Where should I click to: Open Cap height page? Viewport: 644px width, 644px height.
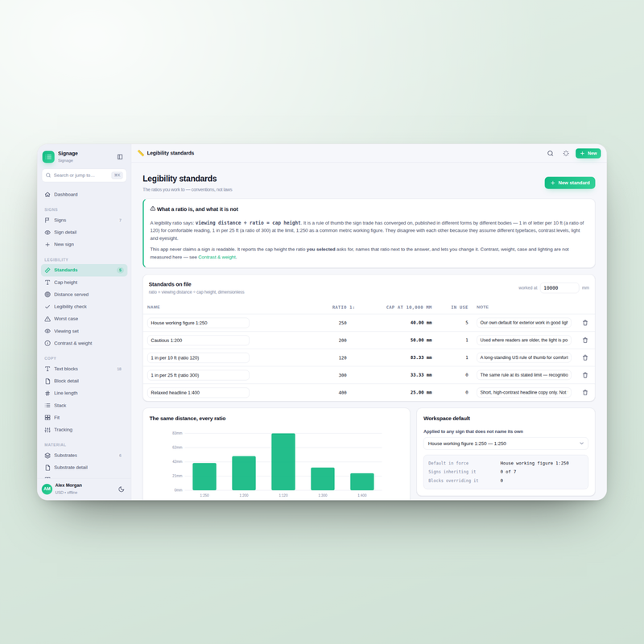[x=85, y=283]
